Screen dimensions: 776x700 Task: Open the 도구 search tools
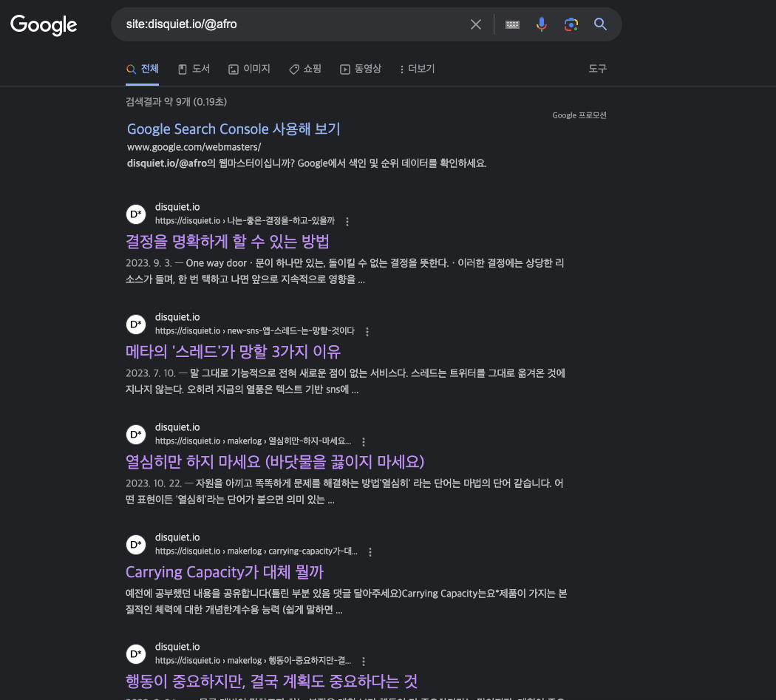(x=597, y=69)
